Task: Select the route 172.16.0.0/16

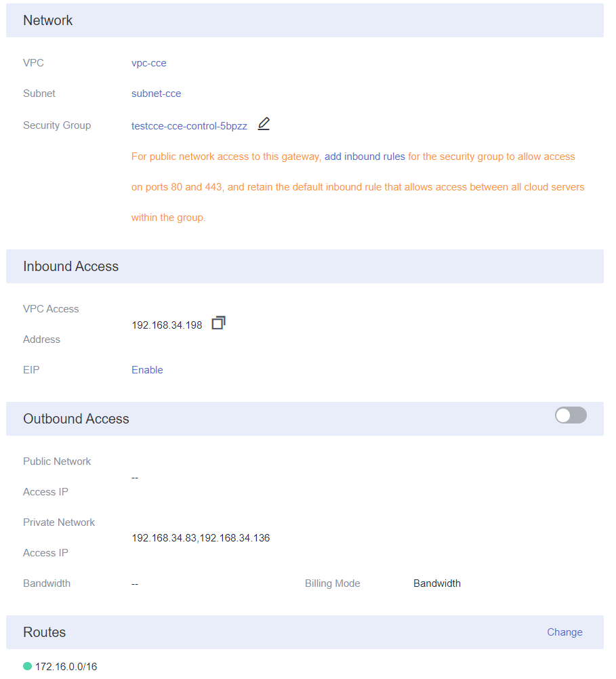Action: [x=65, y=666]
